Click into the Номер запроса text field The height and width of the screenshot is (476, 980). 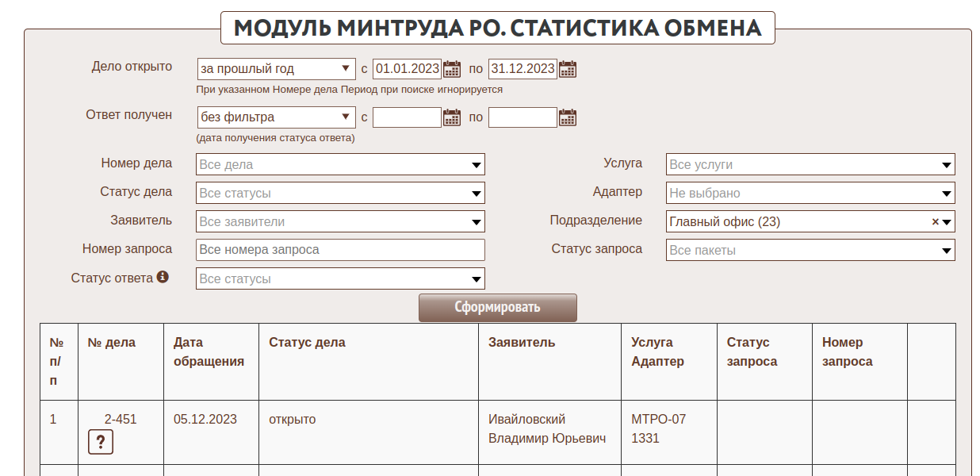tap(340, 250)
